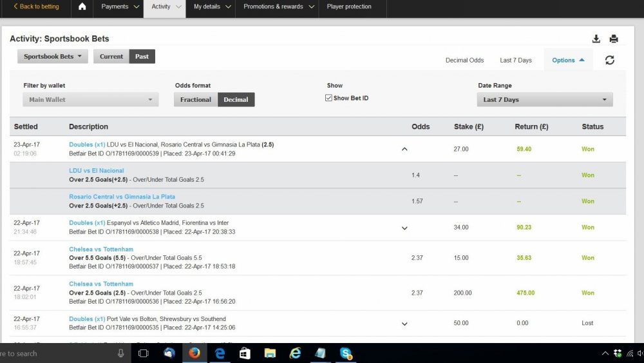This screenshot has height=363, width=644.
Task: Click the Task View icon on the taskbar
Action: (144, 353)
